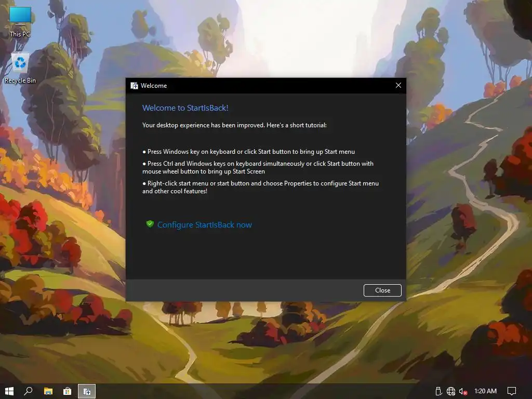
Task: Launch File Explorer from the taskbar
Action: click(x=48, y=391)
